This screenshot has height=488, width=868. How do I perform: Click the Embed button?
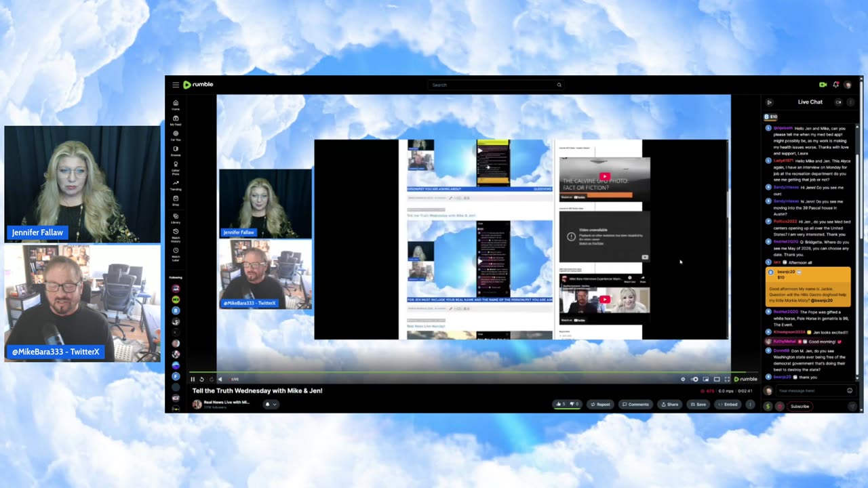point(728,404)
